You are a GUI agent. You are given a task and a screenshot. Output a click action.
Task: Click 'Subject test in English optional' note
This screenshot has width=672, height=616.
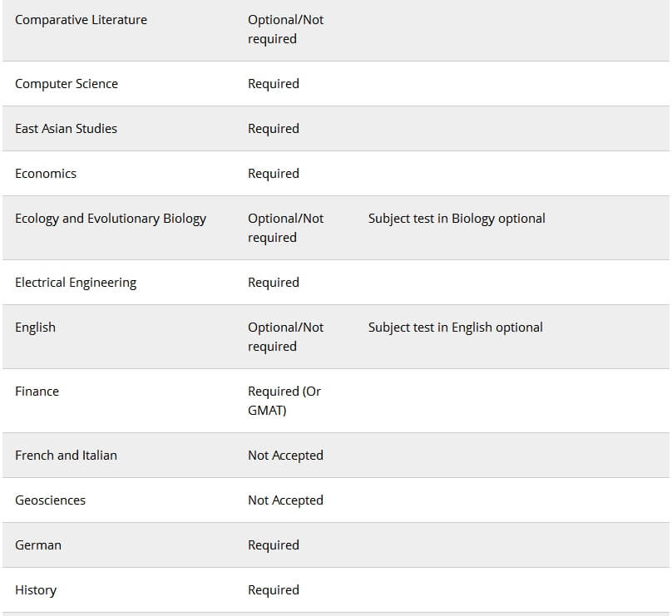click(455, 328)
